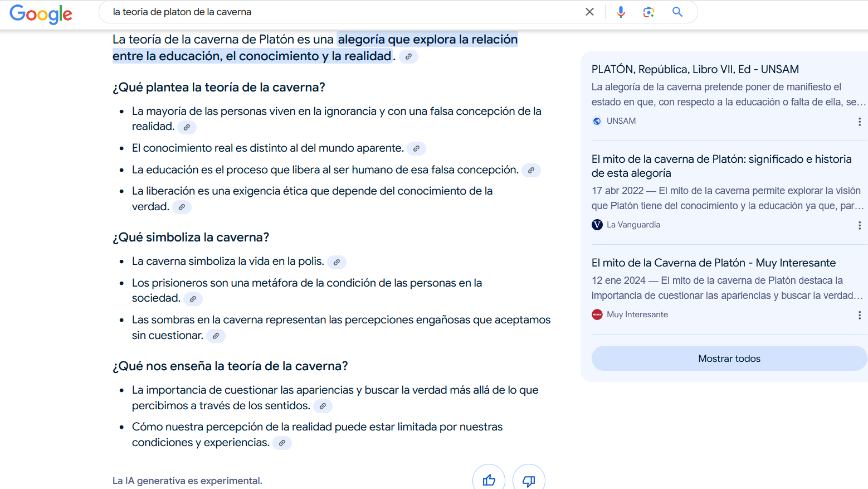The width and height of the screenshot is (868, 489).
Task: Open source link after 'personas en la sociedad.'
Action: tap(193, 299)
